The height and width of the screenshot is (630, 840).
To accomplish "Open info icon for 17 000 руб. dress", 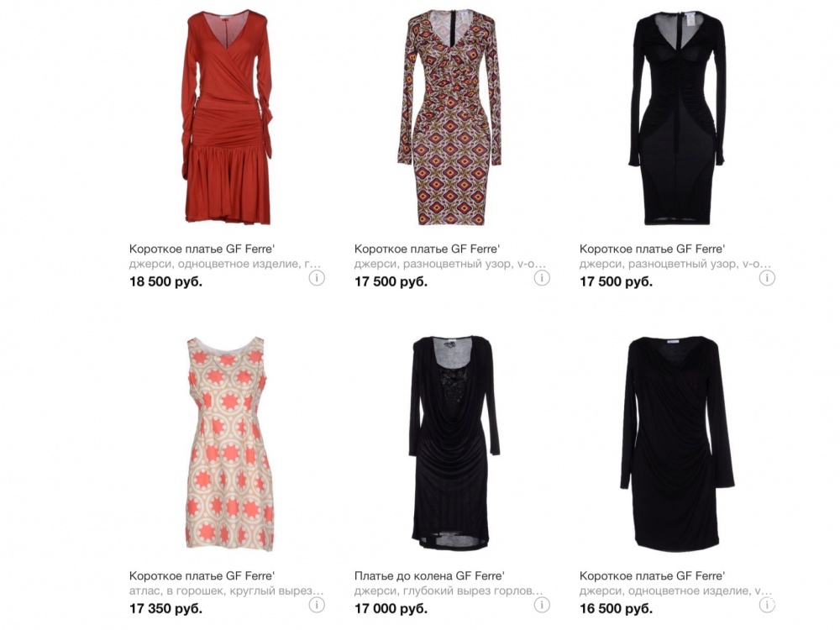I will [x=542, y=605].
